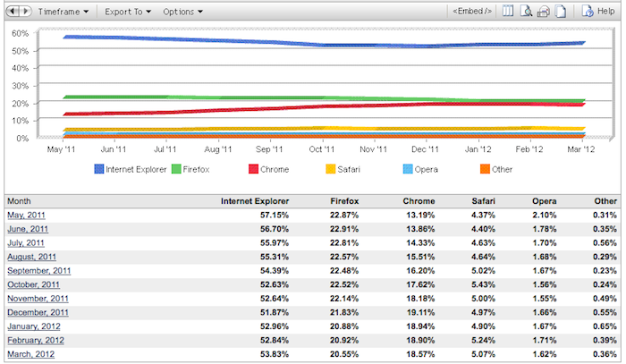
Task: Click the Firefox table column header
Action: 344,201
